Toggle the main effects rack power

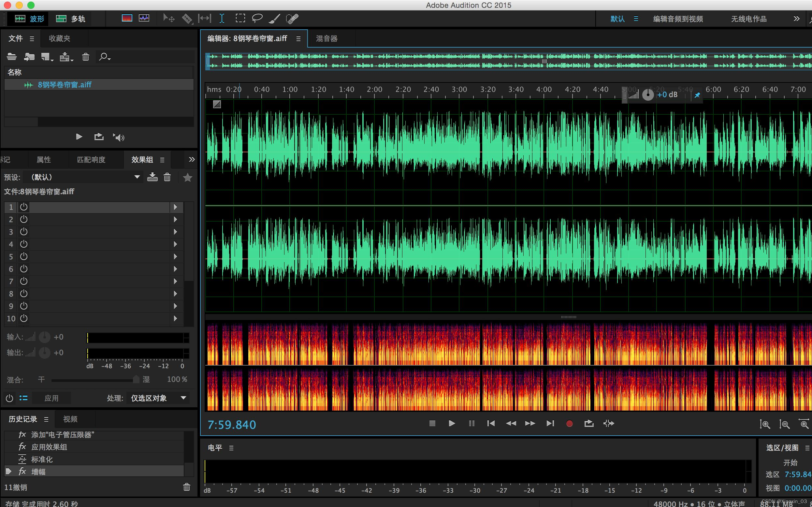pos(9,398)
